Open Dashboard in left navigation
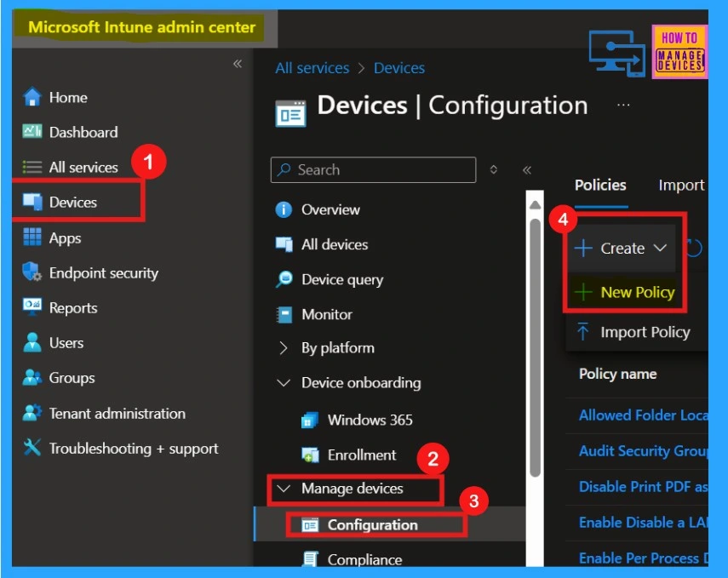 point(83,132)
